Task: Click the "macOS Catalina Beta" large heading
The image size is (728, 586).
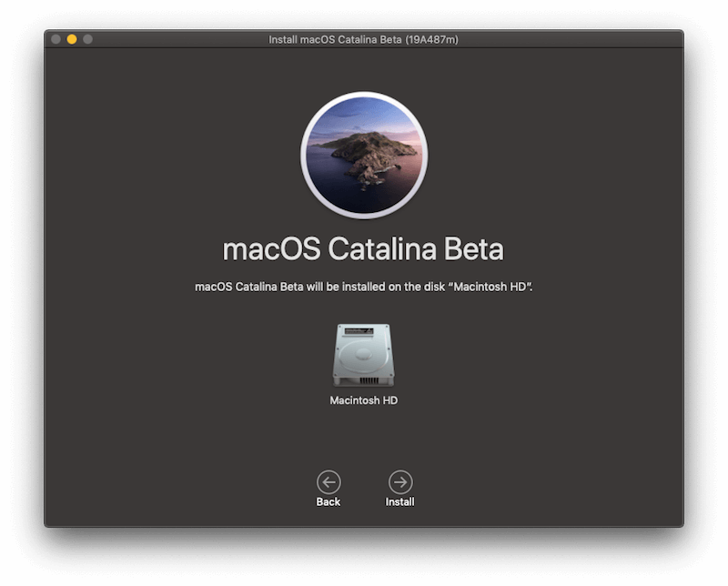Action: click(x=363, y=249)
